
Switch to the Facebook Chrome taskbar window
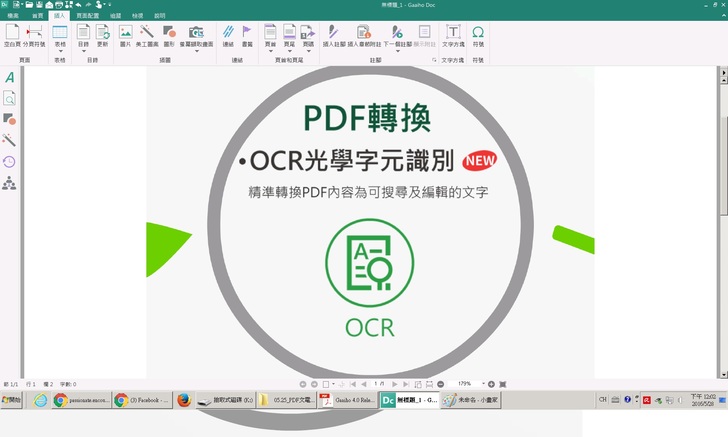[x=142, y=400]
